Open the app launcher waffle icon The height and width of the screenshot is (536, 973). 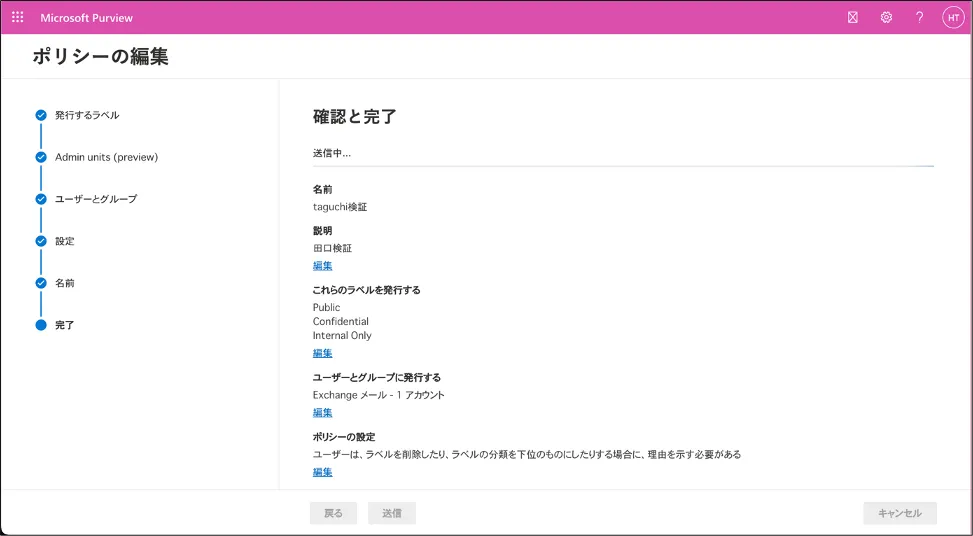17,17
